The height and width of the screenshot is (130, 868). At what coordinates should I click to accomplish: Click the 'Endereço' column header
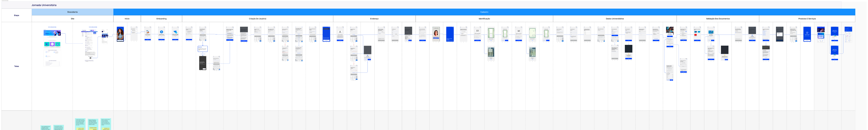tap(374, 19)
